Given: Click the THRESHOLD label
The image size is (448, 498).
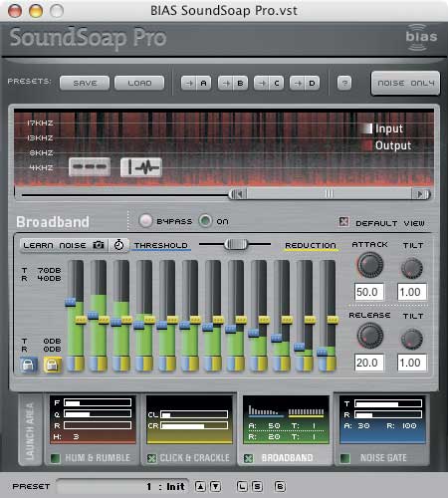Looking at the screenshot, I should click(161, 245).
